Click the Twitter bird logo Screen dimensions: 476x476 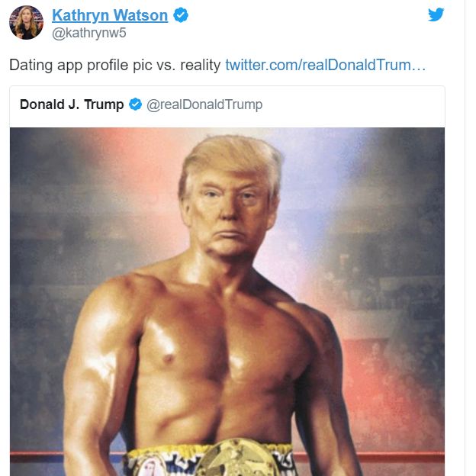point(436,14)
